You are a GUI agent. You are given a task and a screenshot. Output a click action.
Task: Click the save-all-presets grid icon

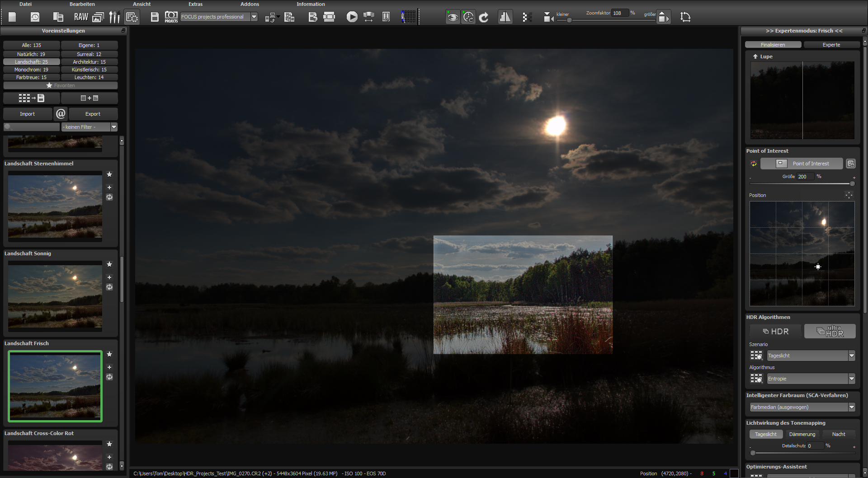tap(31, 98)
